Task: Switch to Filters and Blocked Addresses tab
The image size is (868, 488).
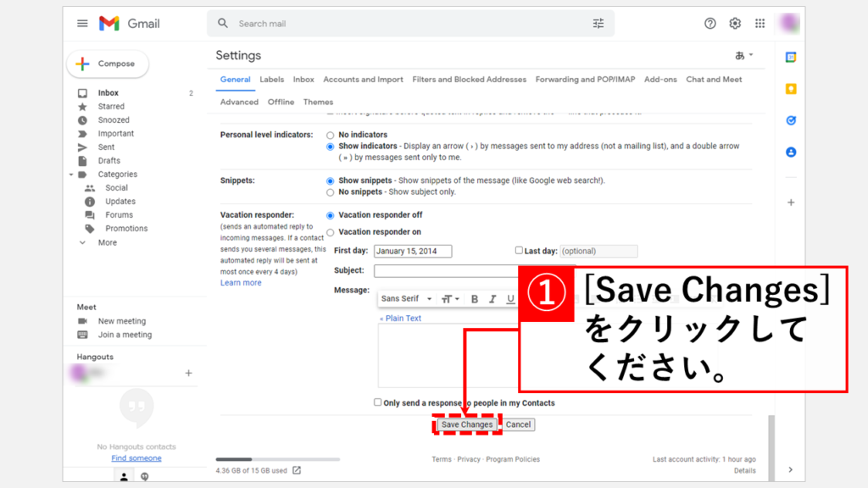Action: (469, 80)
